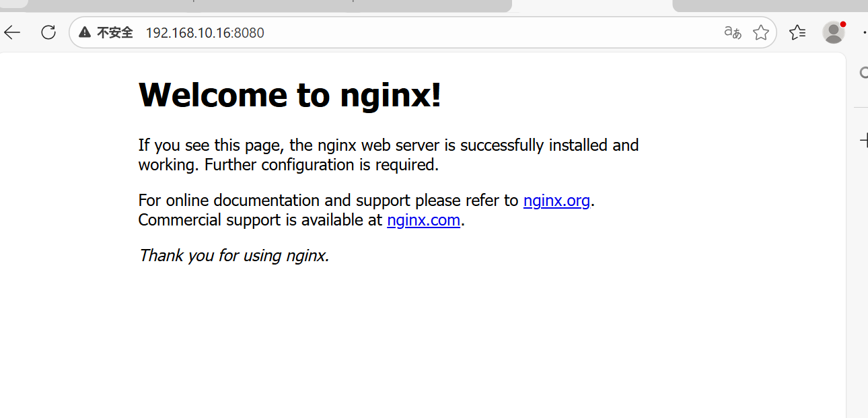Open the translate page icon
Image resolution: width=868 pixels, height=418 pixels.
click(733, 32)
